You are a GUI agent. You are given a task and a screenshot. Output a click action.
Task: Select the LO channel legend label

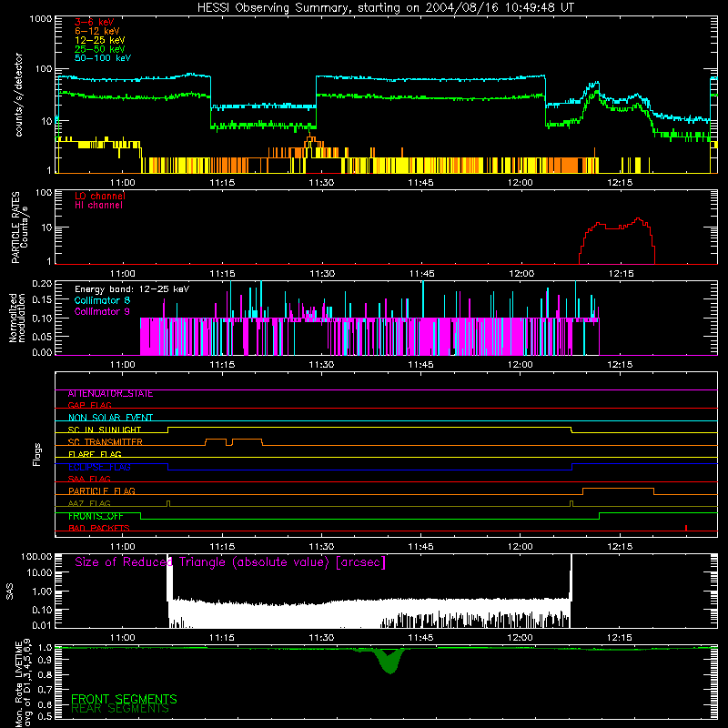(100, 196)
